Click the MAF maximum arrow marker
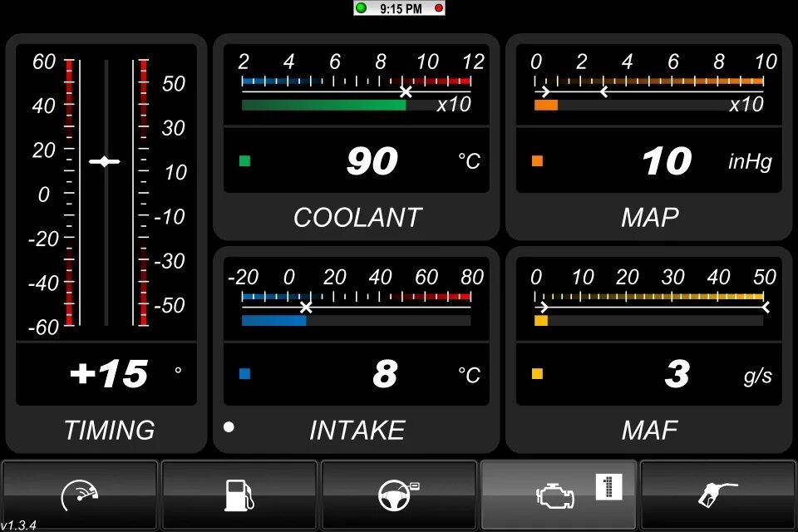The image size is (798, 532). tap(765, 308)
